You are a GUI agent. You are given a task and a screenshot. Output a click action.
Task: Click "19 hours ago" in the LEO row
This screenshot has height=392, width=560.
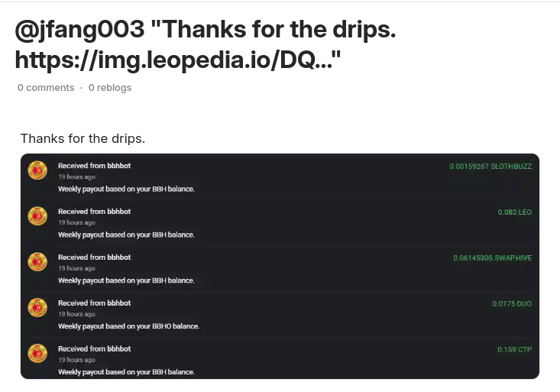[76, 222]
